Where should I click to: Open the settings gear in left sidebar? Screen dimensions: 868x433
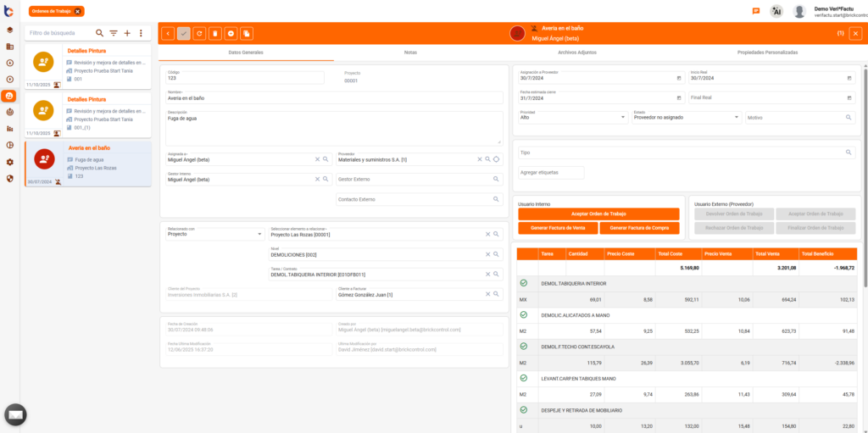(x=9, y=162)
